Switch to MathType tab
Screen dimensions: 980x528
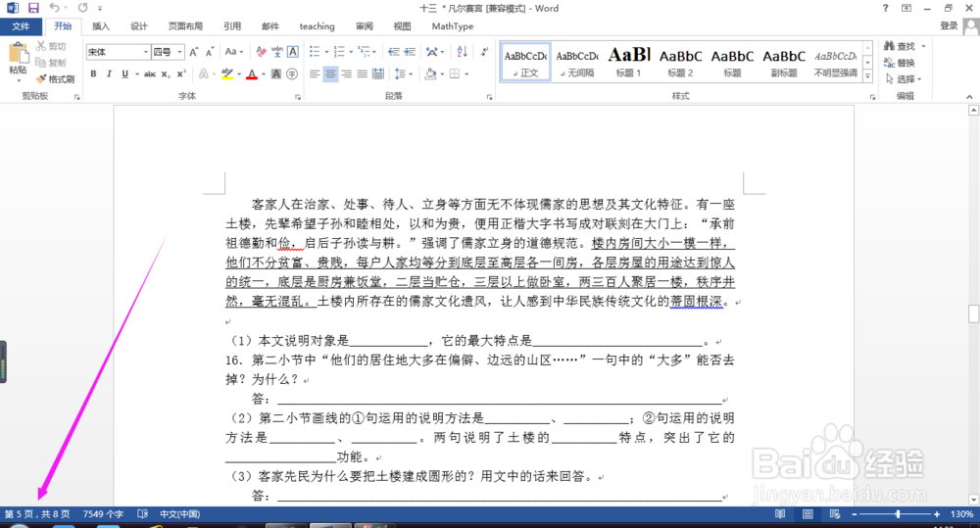point(453,26)
